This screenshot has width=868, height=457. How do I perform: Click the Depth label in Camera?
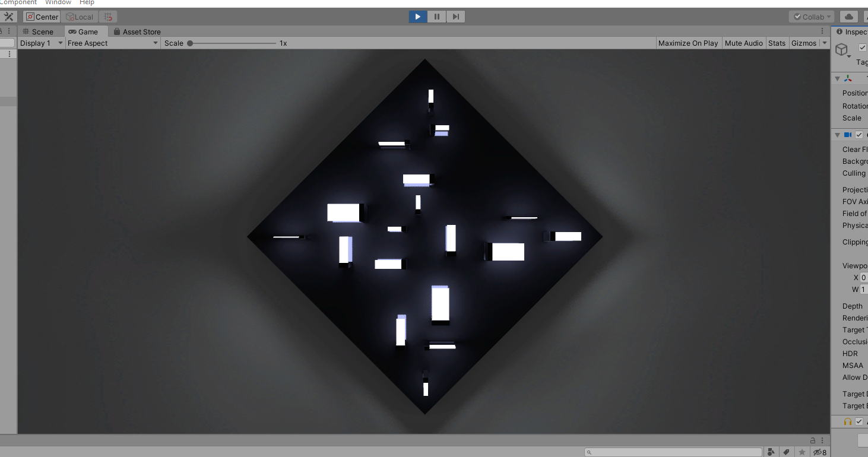853,306
